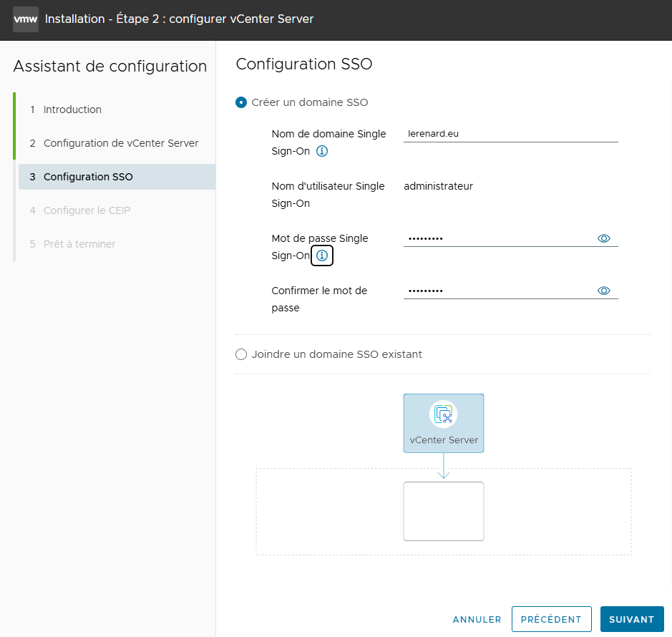The height and width of the screenshot is (637, 672).
Task: Open info tooltip for Single Sign-On password
Action: pos(322,256)
